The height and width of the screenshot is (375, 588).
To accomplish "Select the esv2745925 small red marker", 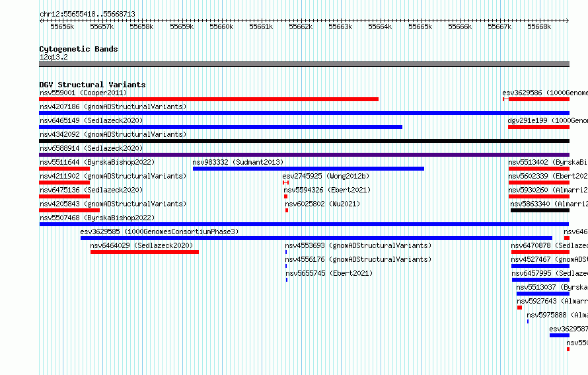I will point(286,183).
